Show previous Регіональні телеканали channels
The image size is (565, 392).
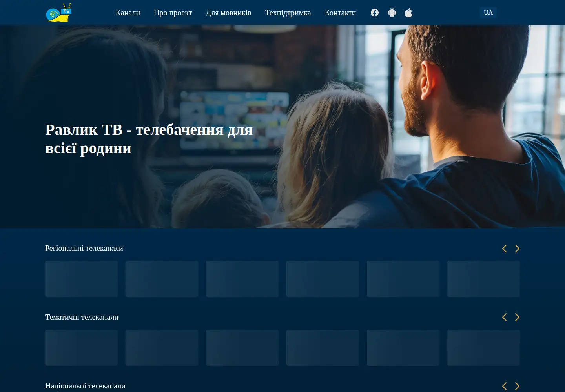coord(505,249)
